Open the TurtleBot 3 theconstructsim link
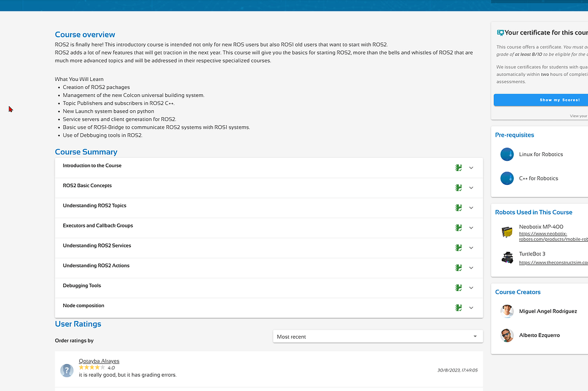This screenshot has width=588, height=391. click(x=552, y=262)
